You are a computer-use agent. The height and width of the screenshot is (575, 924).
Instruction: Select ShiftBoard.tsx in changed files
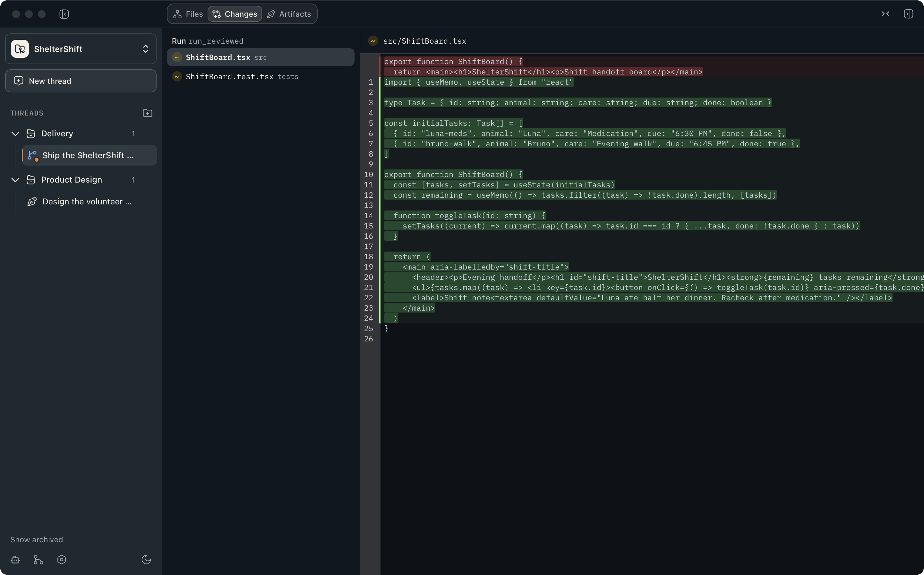click(x=261, y=57)
